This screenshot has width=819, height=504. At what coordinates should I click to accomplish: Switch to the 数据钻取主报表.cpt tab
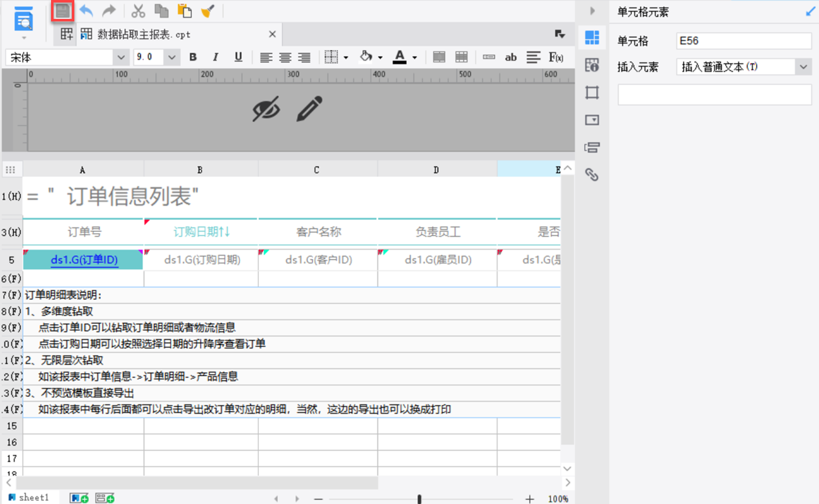(x=144, y=34)
